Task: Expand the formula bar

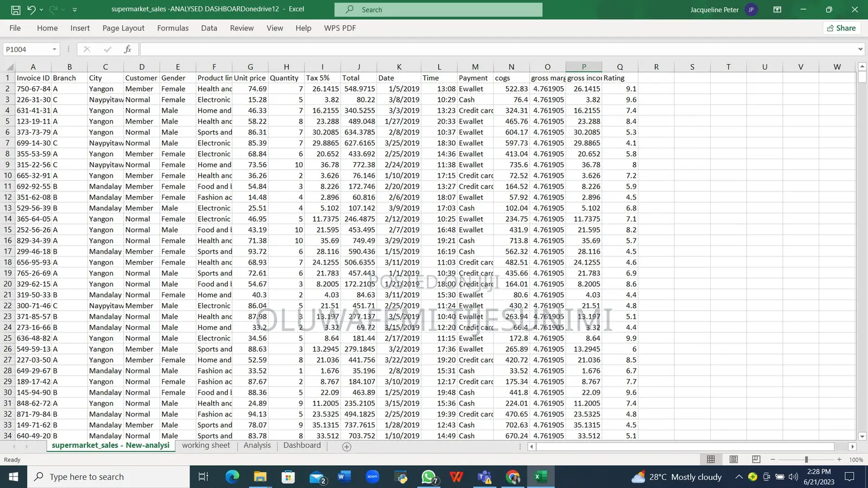Action: tap(860, 49)
